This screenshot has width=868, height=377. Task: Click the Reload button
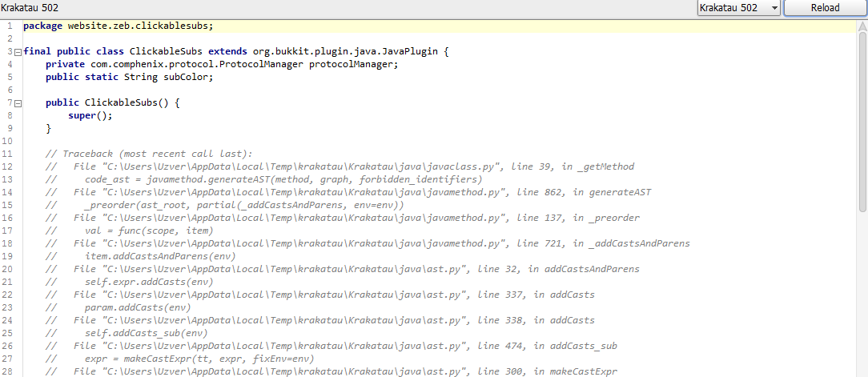825,8
